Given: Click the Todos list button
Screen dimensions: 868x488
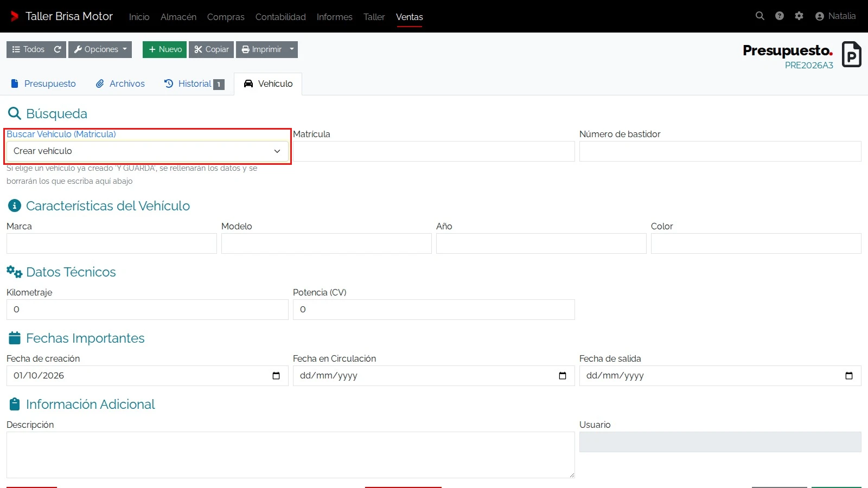Looking at the screenshot, I should coord(28,49).
